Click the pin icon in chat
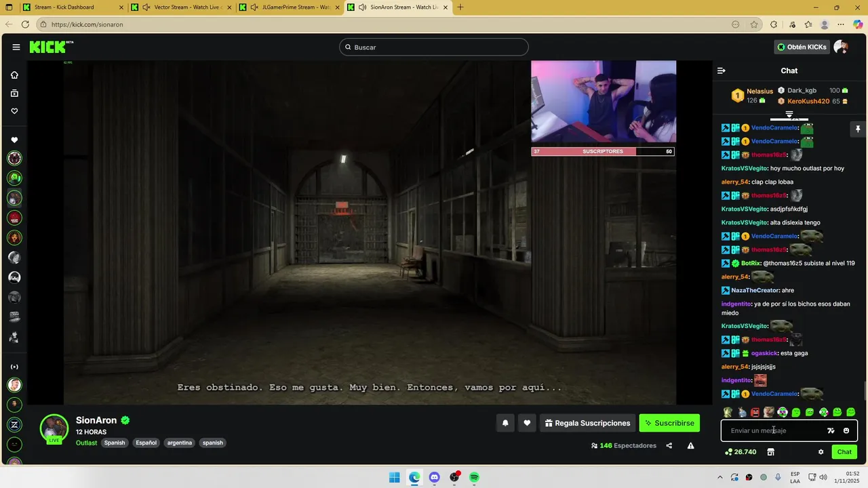 tap(857, 129)
